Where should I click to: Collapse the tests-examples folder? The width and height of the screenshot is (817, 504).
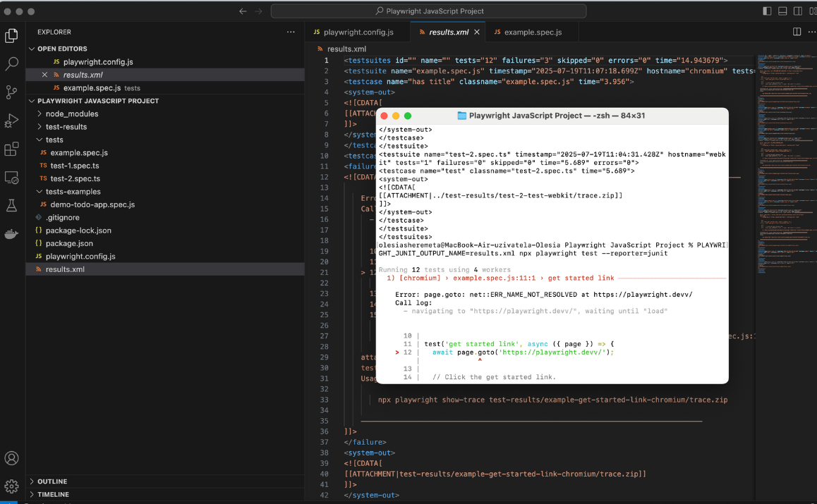pos(73,192)
